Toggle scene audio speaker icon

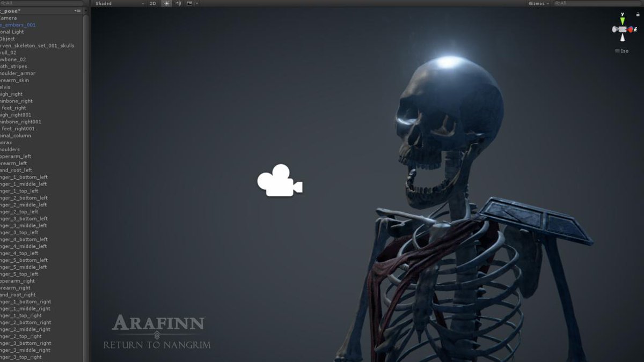[x=178, y=3]
